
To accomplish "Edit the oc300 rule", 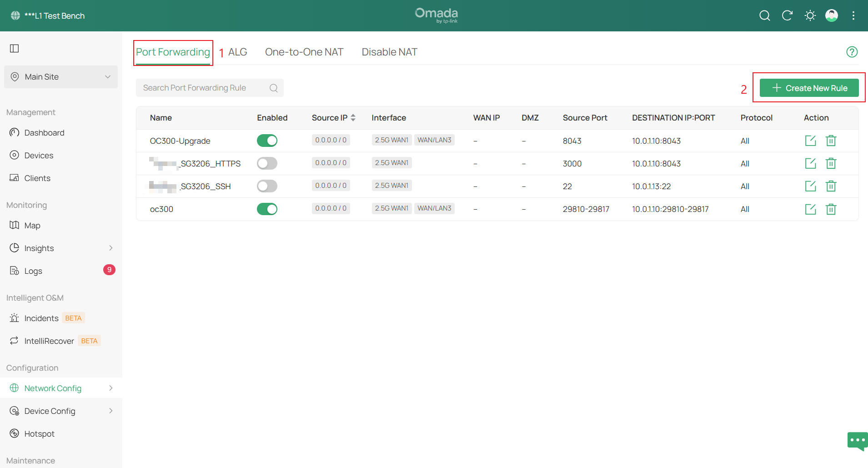I will click(x=810, y=209).
